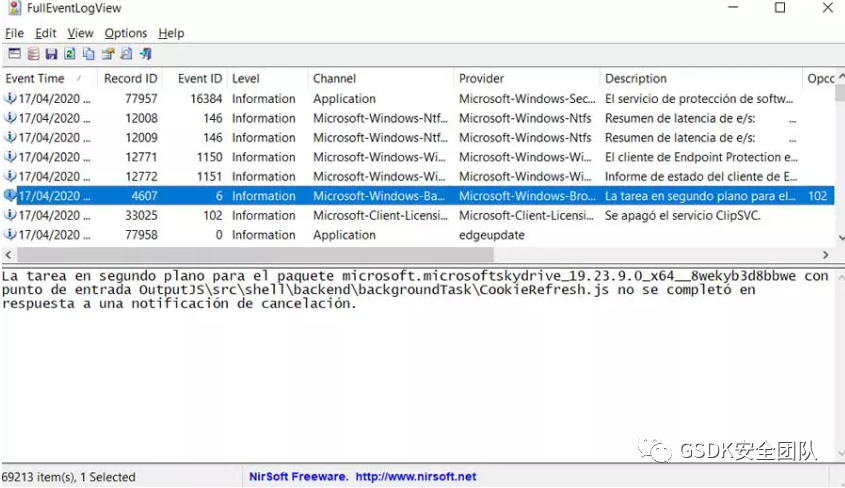The height and width of the screenshot is (488, 845).
Task: Click the Choose Data Source database icon
Action: [33, 53]
